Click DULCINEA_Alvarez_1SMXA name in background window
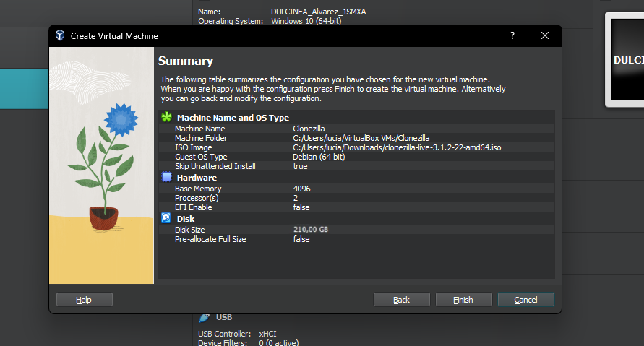The image size is (644, 346). (318, 12)
